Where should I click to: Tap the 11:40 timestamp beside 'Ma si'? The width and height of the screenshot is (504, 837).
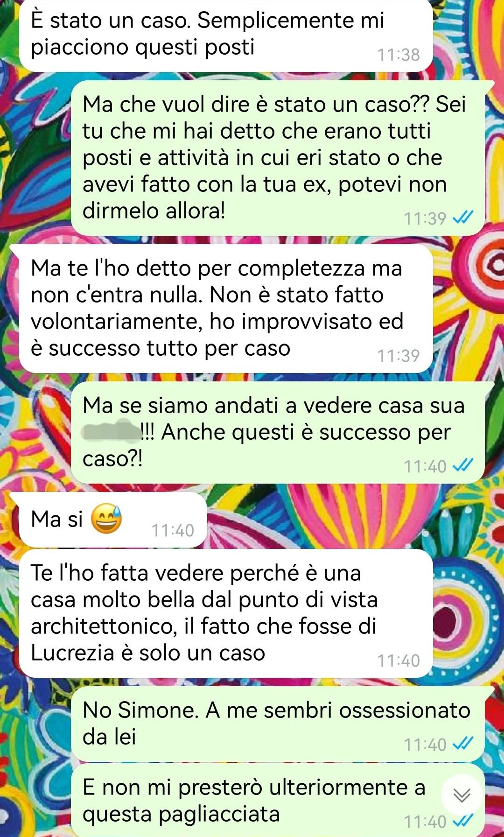(x=173, y=530)
